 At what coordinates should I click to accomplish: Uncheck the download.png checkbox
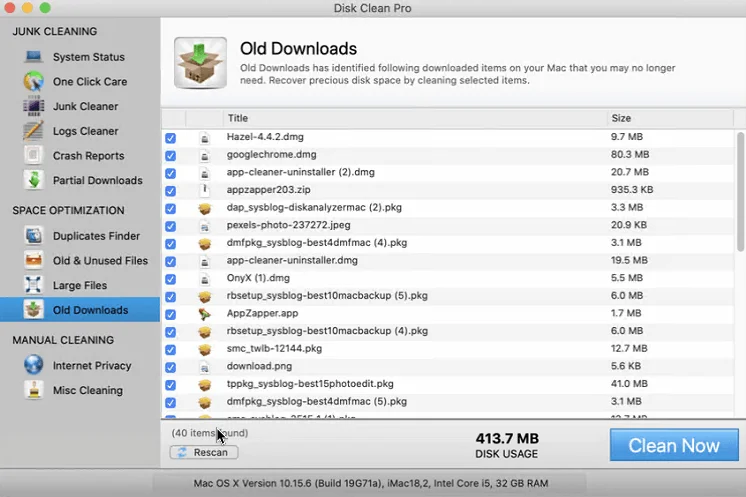170,367
